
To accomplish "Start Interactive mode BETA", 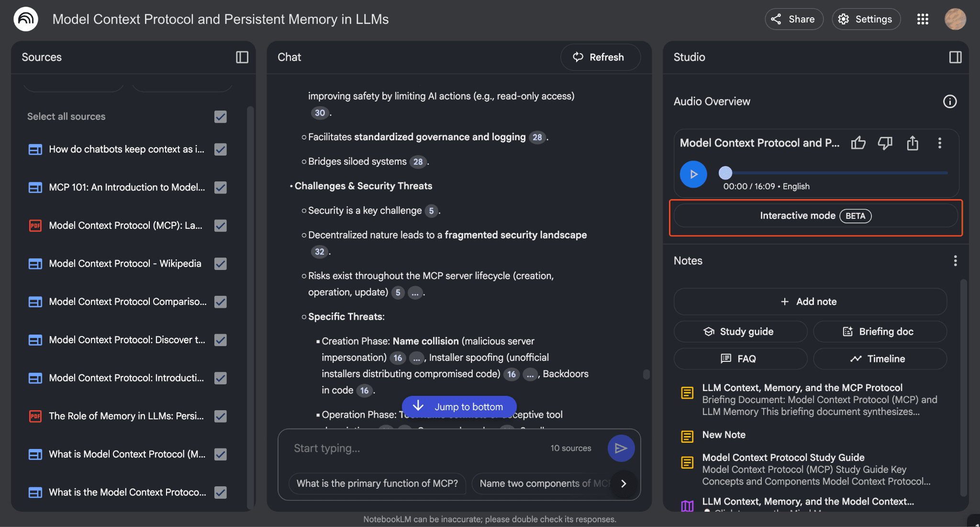I will click(x=815, y=215).
